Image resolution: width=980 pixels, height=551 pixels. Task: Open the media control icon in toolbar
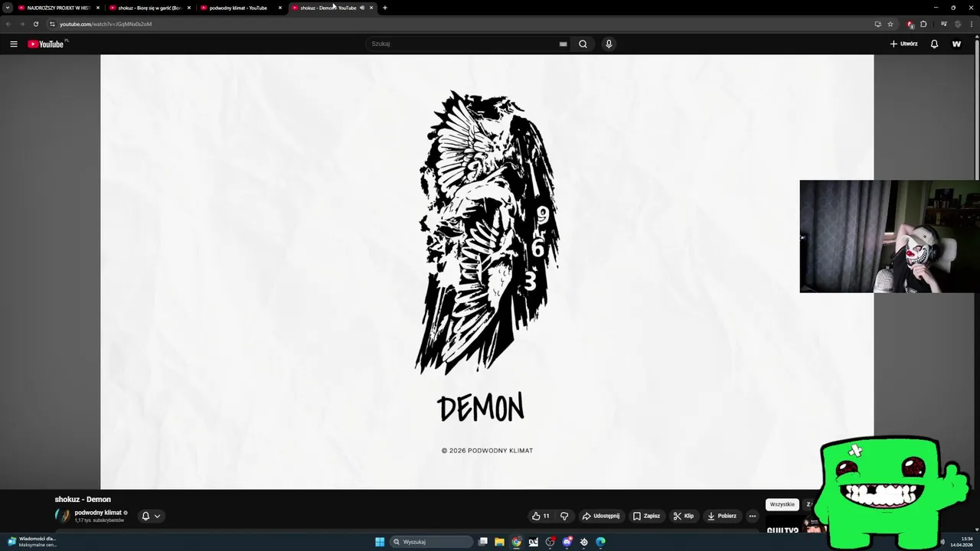(x=944, y=24)
